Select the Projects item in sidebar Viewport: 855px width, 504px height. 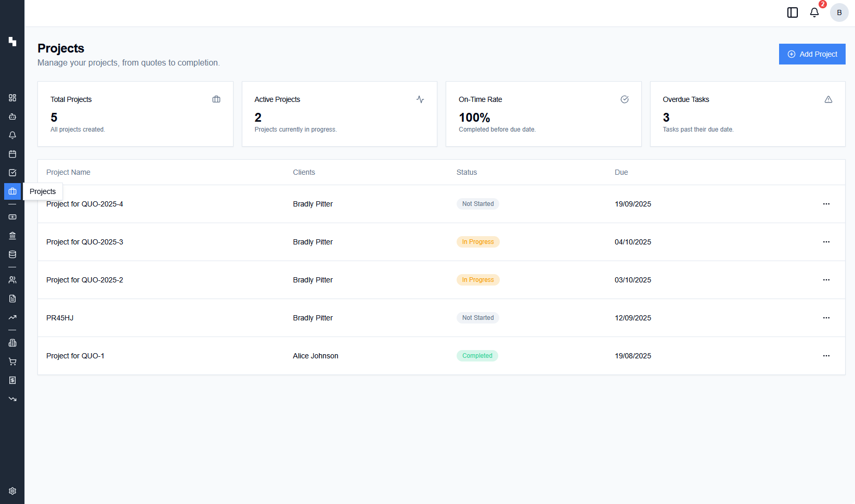(x=12, y=191)
